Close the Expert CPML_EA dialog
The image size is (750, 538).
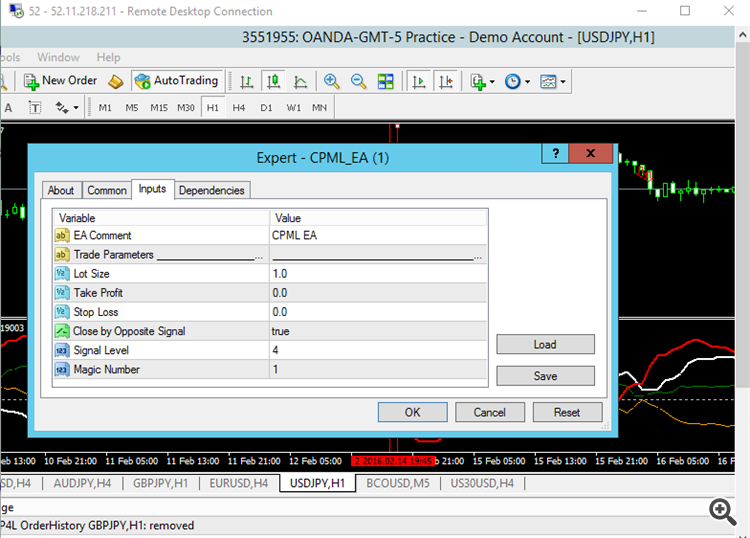point(591,154)
